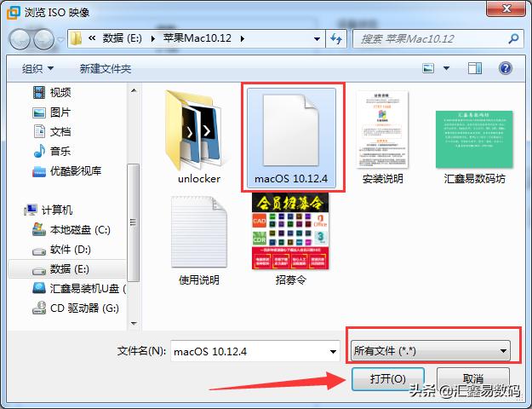
Task: Select 文档 library in sidebar
Action: tap(52, 132)
